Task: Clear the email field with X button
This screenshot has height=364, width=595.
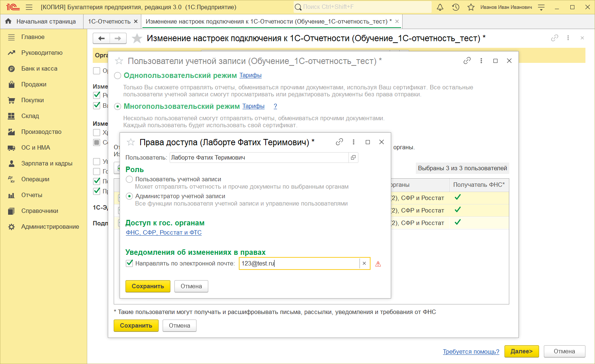Action: tap(364, 264)
